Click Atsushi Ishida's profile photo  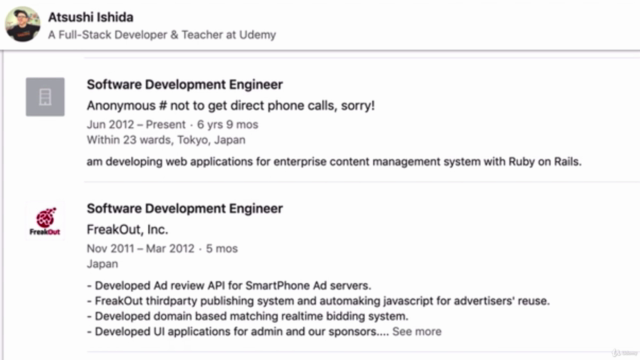click(x=23, y=24)
